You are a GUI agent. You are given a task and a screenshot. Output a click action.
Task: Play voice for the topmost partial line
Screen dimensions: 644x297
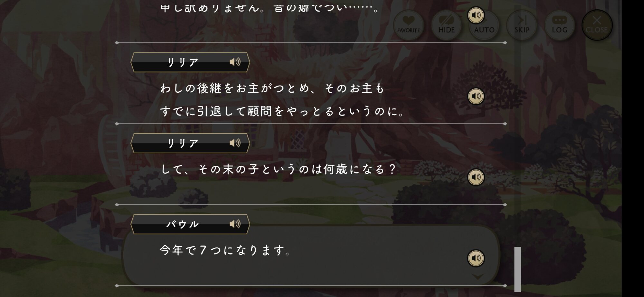(x=476, y=15)
